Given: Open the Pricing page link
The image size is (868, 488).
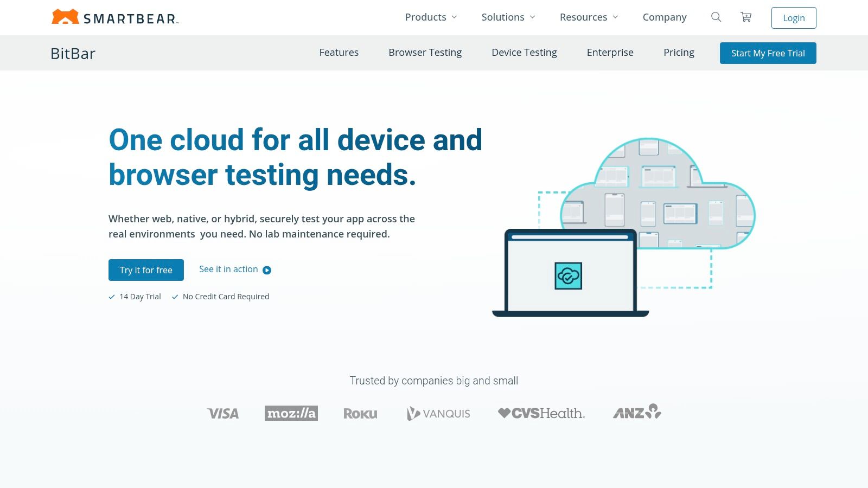Looking at the screenshot, I should tap(679, 53).
